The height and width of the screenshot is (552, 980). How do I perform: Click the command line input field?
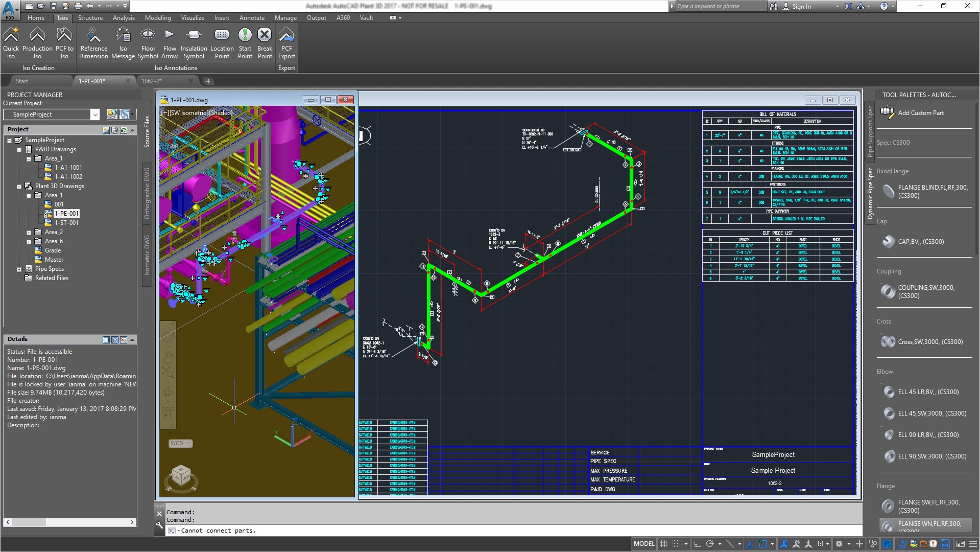pos(460,531)
